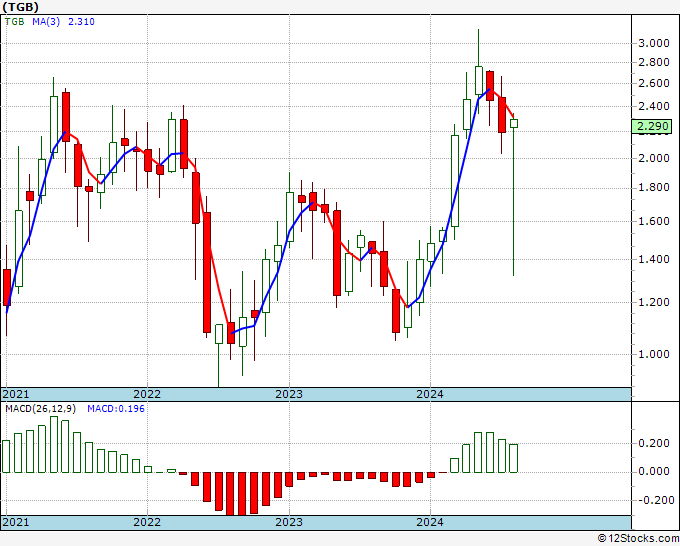Screen dimensions: 680x546
Task: Click 2024 on the price chart time axis
Action: point(430,394)
